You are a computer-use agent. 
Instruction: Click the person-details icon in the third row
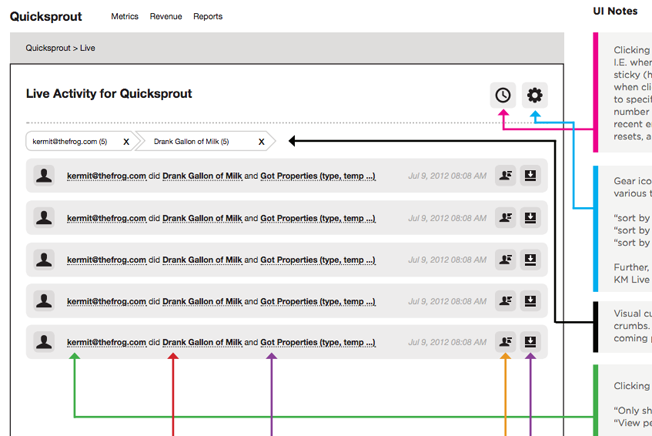click(505, 260)
